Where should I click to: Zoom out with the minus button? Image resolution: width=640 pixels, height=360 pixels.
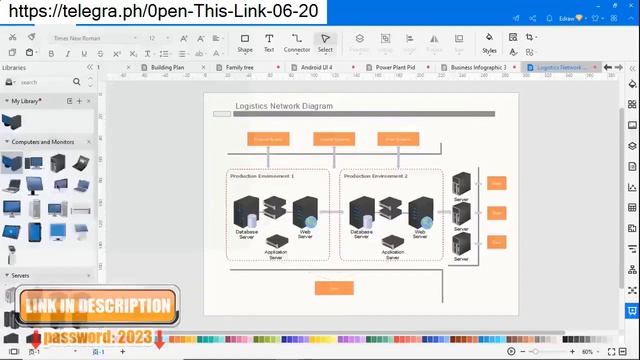click(523, 351)
